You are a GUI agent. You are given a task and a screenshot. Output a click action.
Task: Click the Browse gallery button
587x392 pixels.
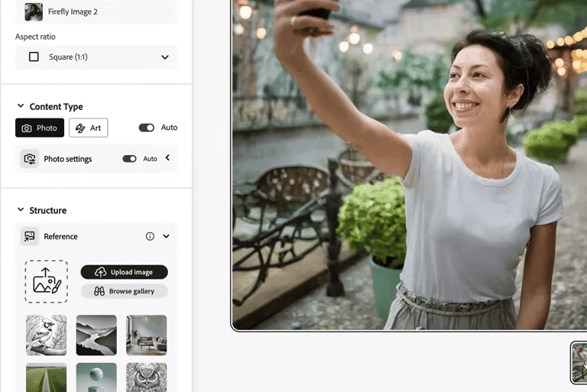pos(125,291)
